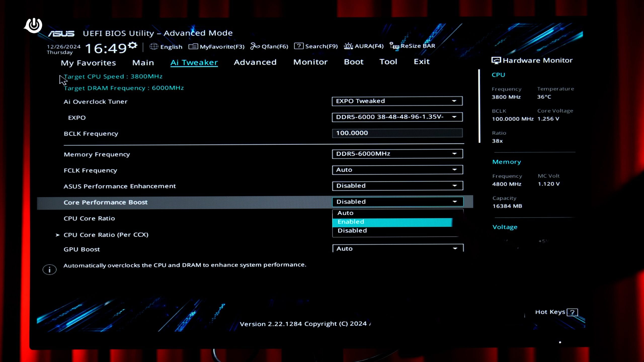Click the Hardware Monitor heading

(537, 60)
